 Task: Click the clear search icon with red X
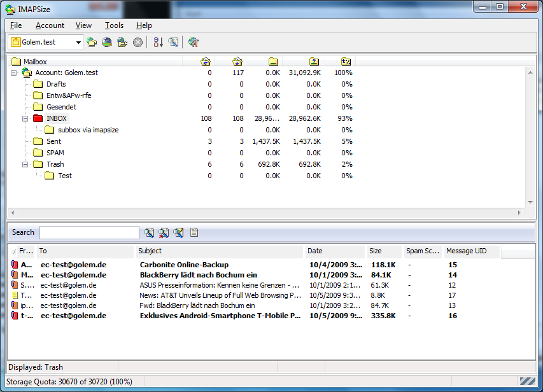(x=164, y=233)
